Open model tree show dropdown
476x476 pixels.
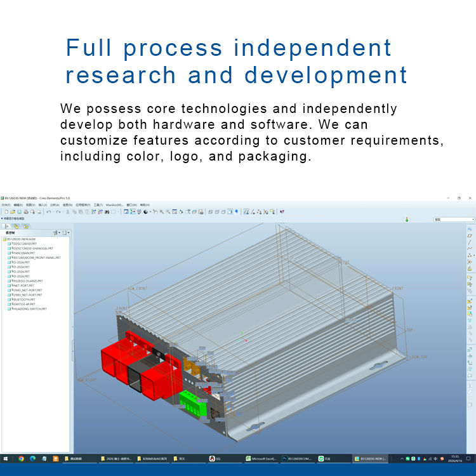(x=65, y=233)
